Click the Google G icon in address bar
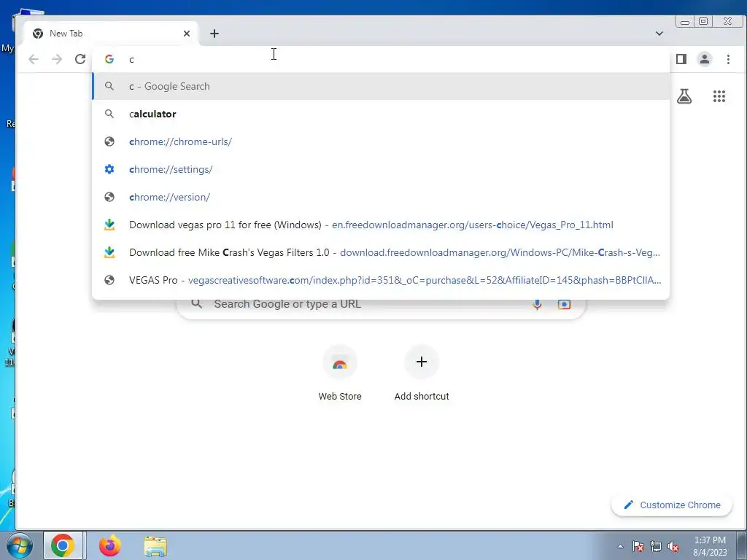The image size is (747, 560). pyautogui.click(x=109, y=59)
